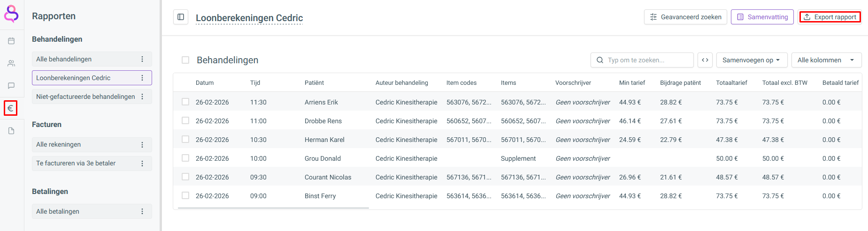Image resolution: width=868 pixels, height=231 pixels.
Task: Toggle the sidebar panel collapse icon
Action: point(181,17)
